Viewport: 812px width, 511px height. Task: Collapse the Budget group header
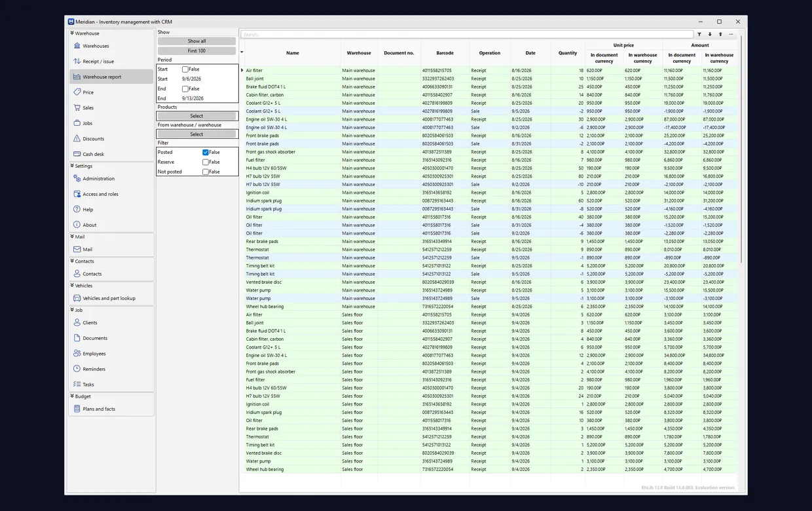[x=111, y=396]
